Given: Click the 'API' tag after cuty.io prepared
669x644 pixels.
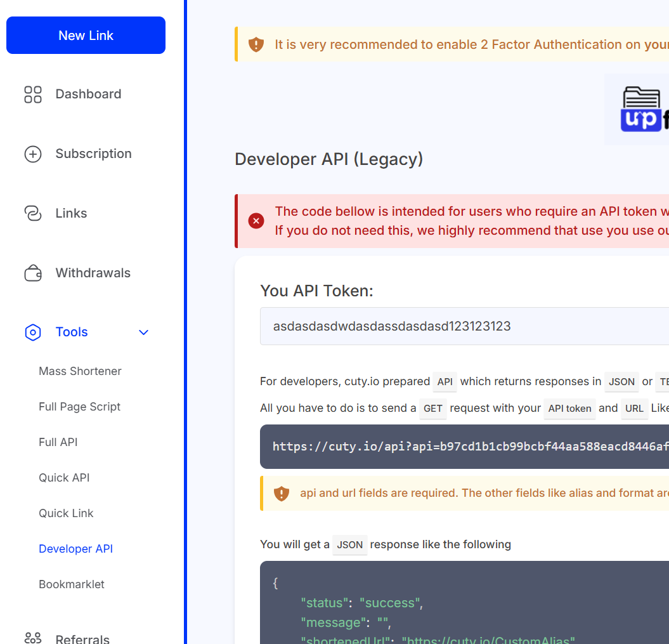Looking at the screenshot, I should tap(445, 381).
